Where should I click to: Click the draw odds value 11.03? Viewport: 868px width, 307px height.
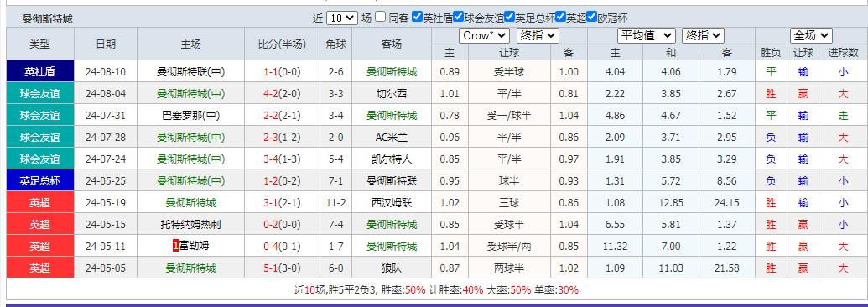671,268
